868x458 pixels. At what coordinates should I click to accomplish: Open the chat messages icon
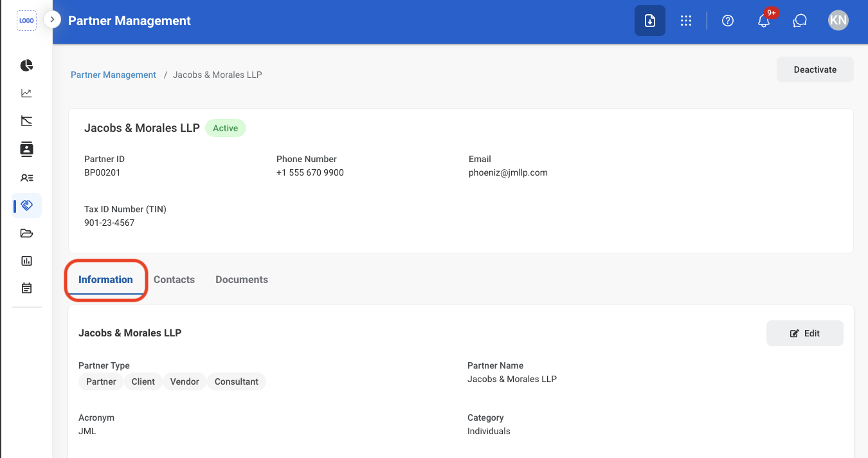pos(800,21)
